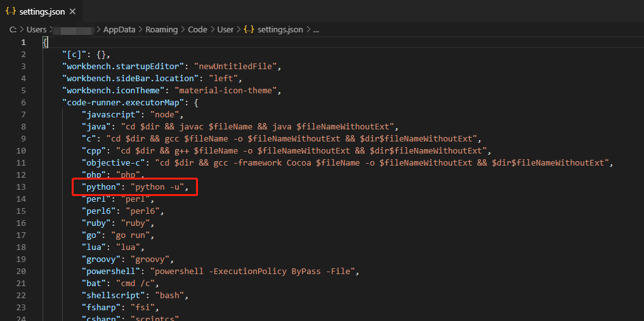Click the "javascript" key

coord(111,115)
